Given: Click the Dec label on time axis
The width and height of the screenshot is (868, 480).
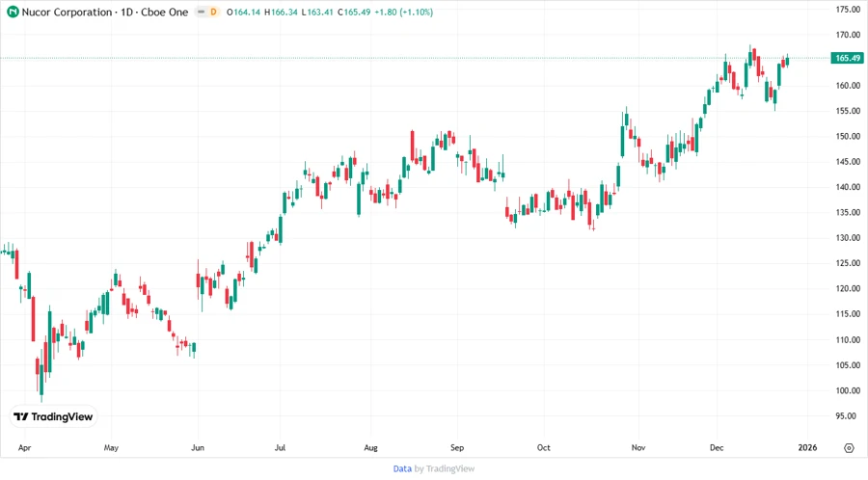Looking at the screenshot, I should coord(717,447).
